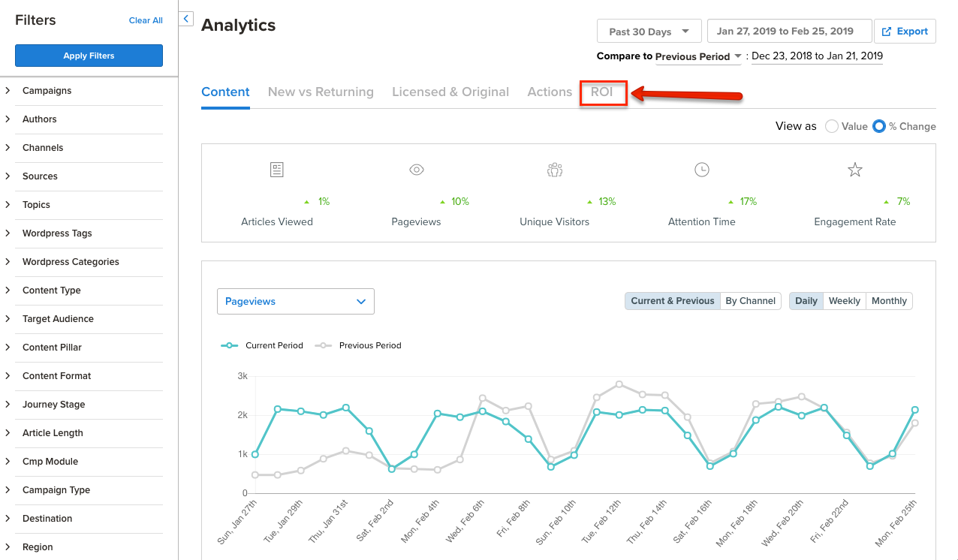Open the Past 30 Days dropdown
This screenshot has width=958, height=560.
pyautogui.click(x=649, y=32)
